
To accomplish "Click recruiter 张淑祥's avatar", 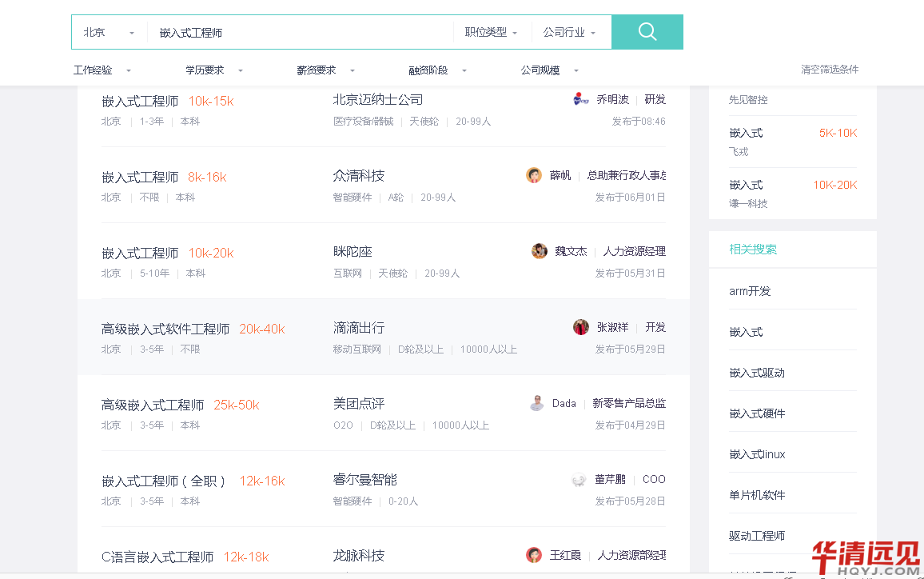I will point(581,327).
